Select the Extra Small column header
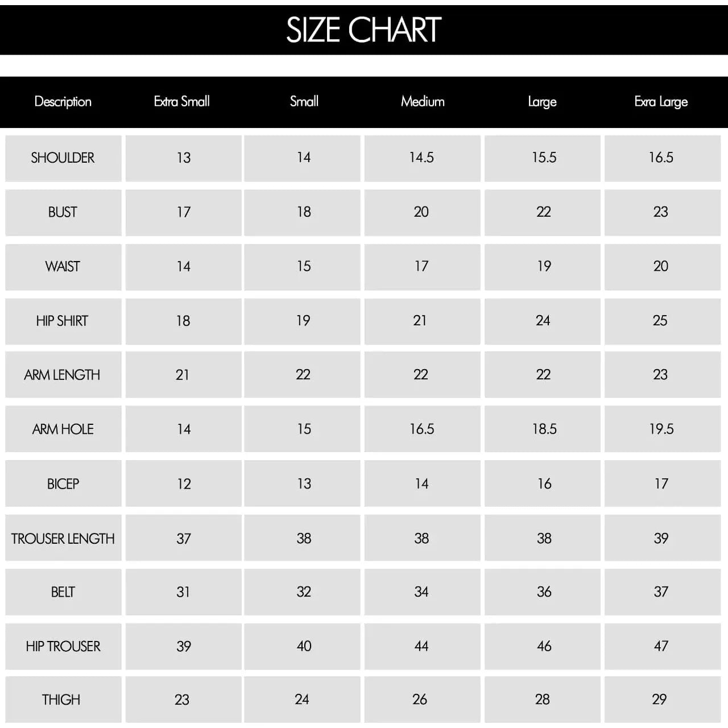The height and width of the screenshot is (728, 728). (x=182, y=102)
